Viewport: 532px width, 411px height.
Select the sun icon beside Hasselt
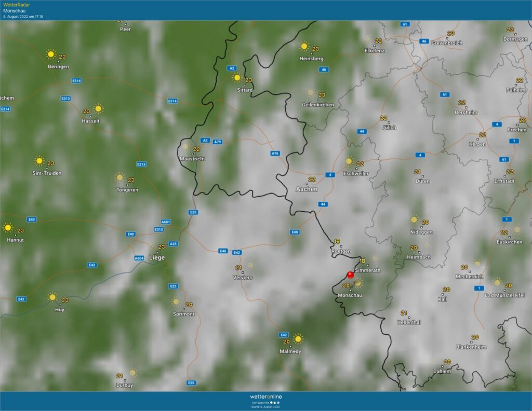pyautogui.click(x=98, y=109)
